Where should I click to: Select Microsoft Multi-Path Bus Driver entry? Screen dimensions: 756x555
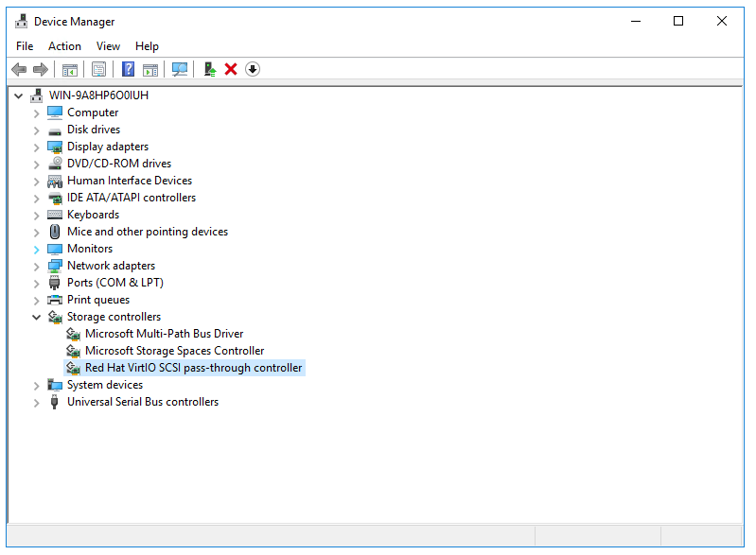coord(164,334)
